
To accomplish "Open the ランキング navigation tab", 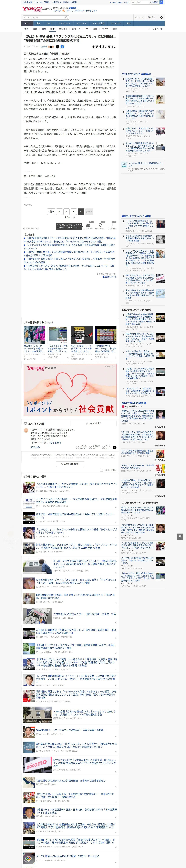I will tap(115, 24).
